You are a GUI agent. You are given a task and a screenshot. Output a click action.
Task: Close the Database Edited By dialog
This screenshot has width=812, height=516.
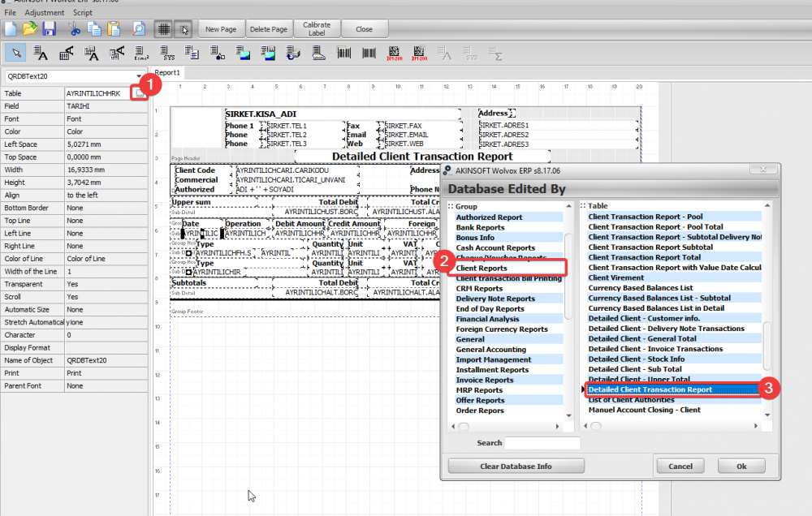[762, 170]
